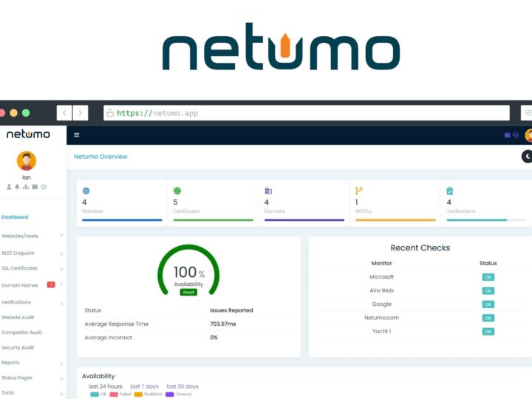This screenshot has width=532, height=399.
Task: Click the Airo Web OK status badge
Action: point(488,291)
